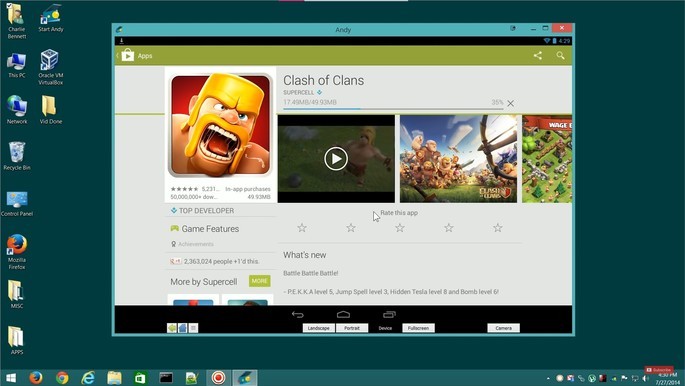This screenshot has width=685, height=386.
Task: Click the download progress bar
Action: 393,109
